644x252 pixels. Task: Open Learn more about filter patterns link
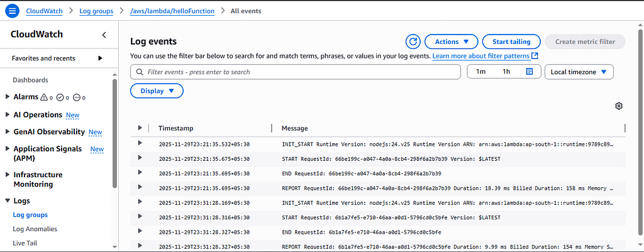(x=481, y=55)
